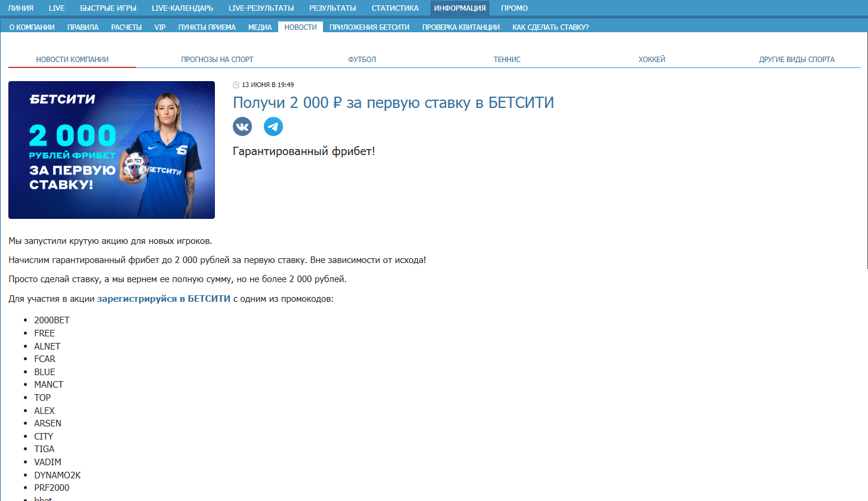Click promo code ALNET
868x501 pixels.
(x=47, y=347)
